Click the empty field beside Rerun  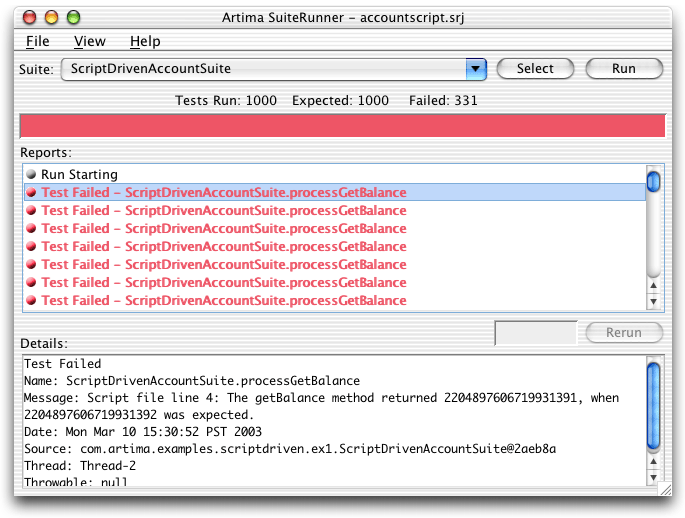(536, 333)
